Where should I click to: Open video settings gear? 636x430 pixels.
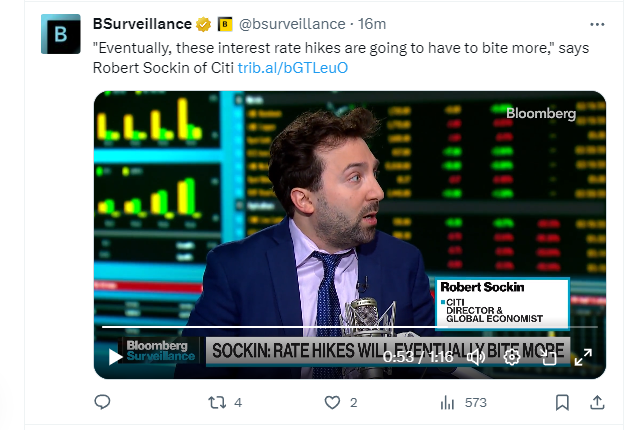pos(512,357)
